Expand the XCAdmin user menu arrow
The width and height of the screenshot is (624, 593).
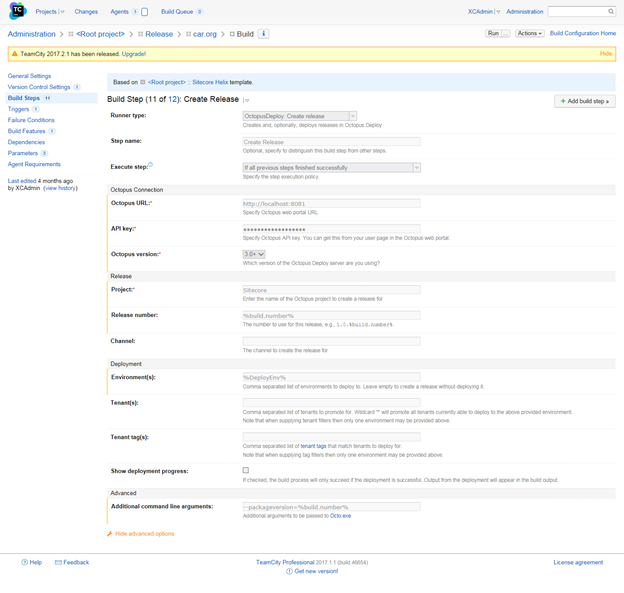click(498, 12)
